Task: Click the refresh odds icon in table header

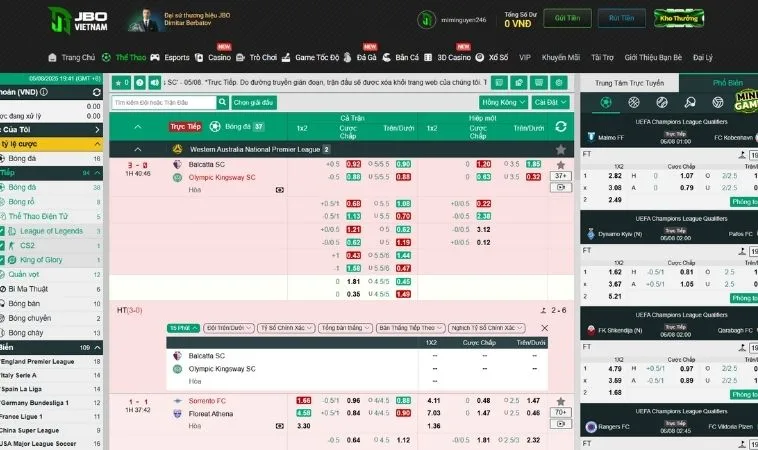Action: (x=560, y=127)
